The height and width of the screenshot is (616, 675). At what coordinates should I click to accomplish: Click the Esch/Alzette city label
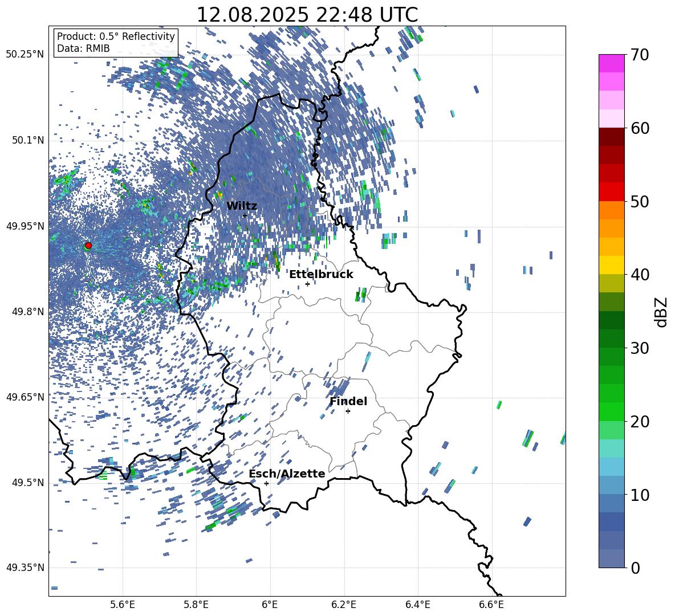[287, 474]
